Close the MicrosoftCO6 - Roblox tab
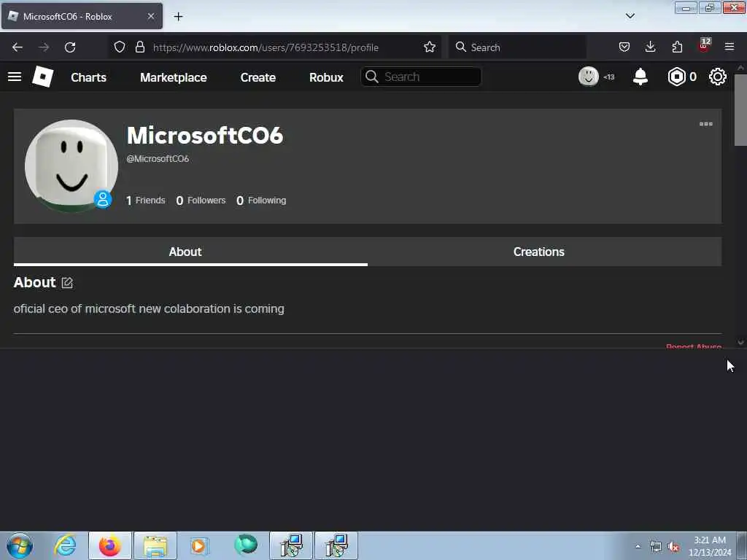Screen dimensions: 747x560 coord(151,17)
